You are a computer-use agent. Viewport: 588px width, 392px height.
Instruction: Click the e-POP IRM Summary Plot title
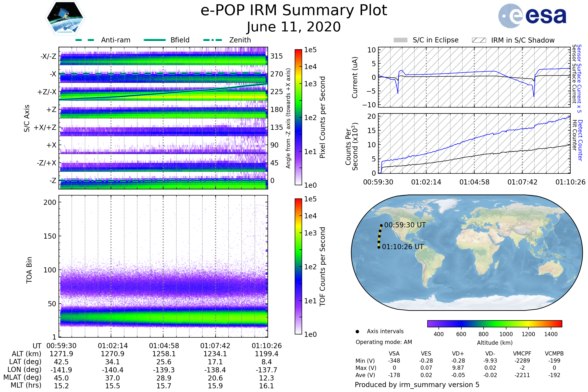click(x=294, y=11)
